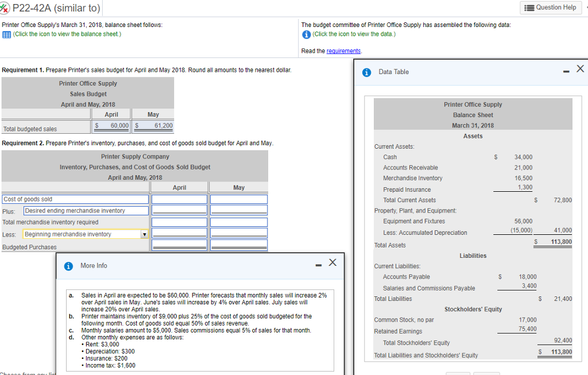The image size is (588, 375).
Task: Click 'Click the icon to view the balance sheet' text
Action: click(67, 34)
